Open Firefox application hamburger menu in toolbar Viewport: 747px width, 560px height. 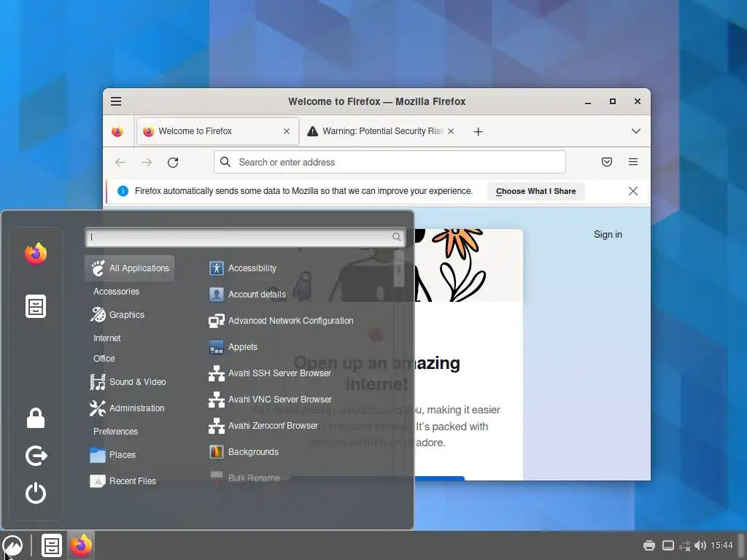(633, 162)
